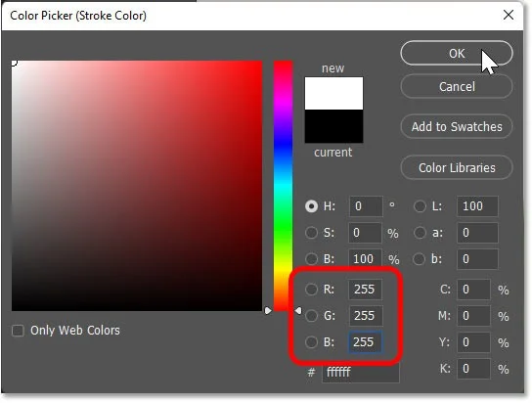Viewport: 532px width, 403px height.
Task: Click the R value field
Action: [365, 290]
